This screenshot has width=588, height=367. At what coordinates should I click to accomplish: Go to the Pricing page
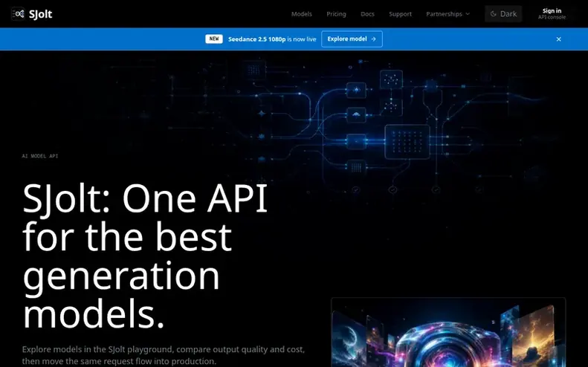tap(336, 14)
